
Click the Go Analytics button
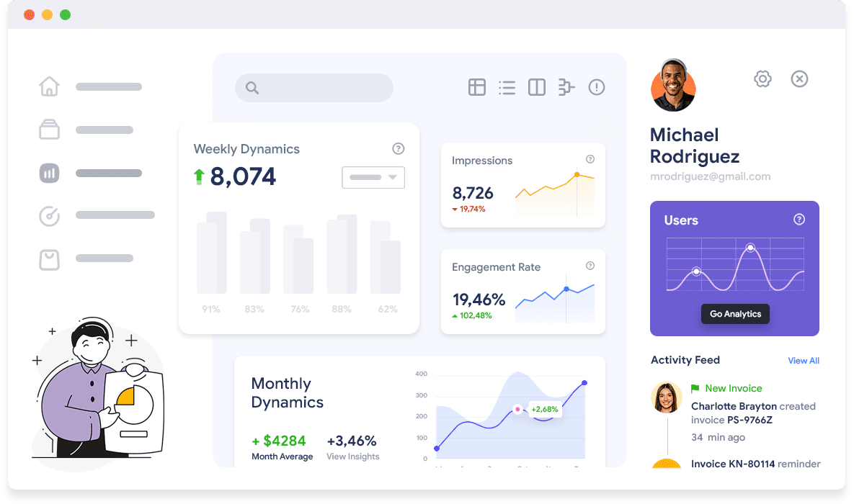click(x=735, y=314)
